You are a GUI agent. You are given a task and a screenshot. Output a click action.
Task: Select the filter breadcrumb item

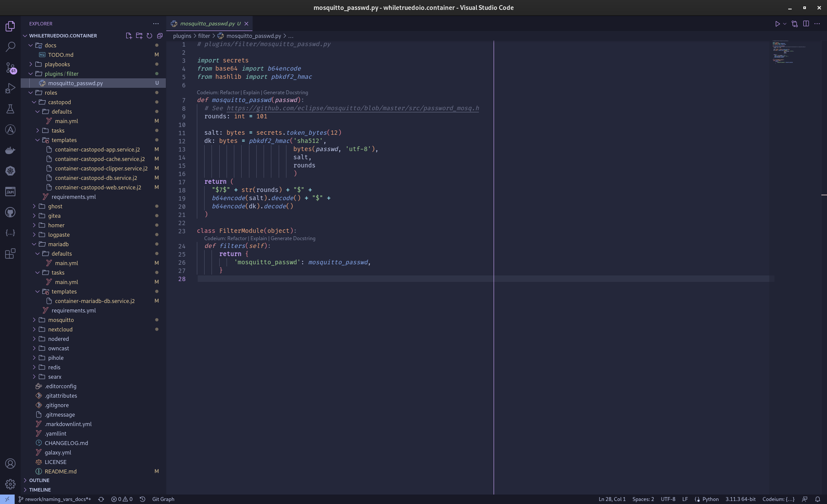(x=204, y=36)
